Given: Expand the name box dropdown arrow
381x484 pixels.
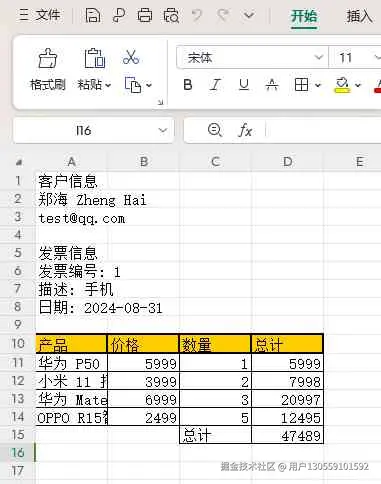Looking at the screenshot, I should click(163, 130).
